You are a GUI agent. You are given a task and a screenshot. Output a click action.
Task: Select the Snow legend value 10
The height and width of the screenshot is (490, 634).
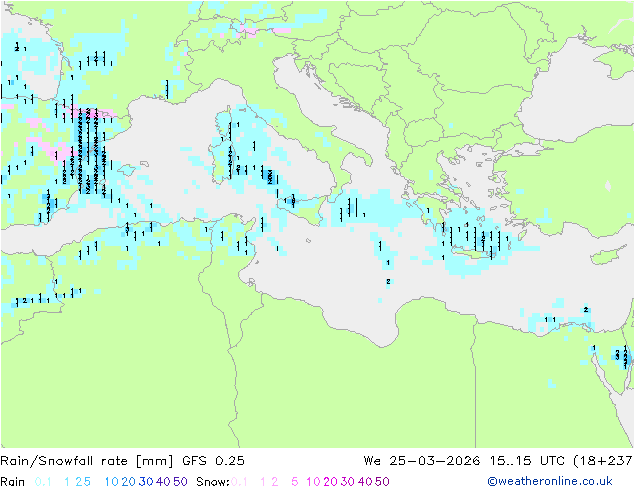[x=313, y=482]
